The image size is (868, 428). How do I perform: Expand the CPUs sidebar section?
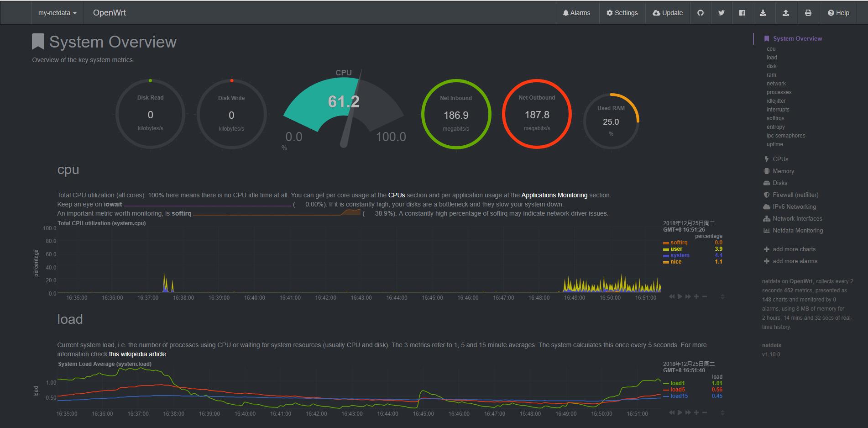(x=780, y=159)
